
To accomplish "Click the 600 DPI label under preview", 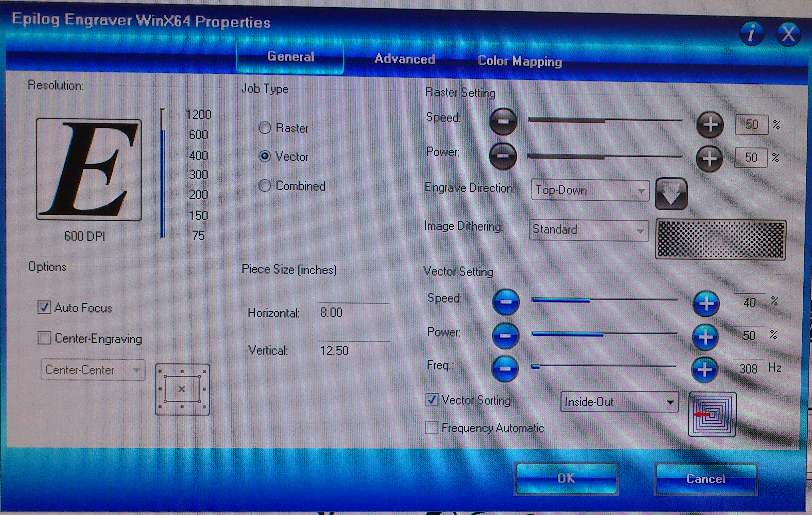I will coord(85,236).
